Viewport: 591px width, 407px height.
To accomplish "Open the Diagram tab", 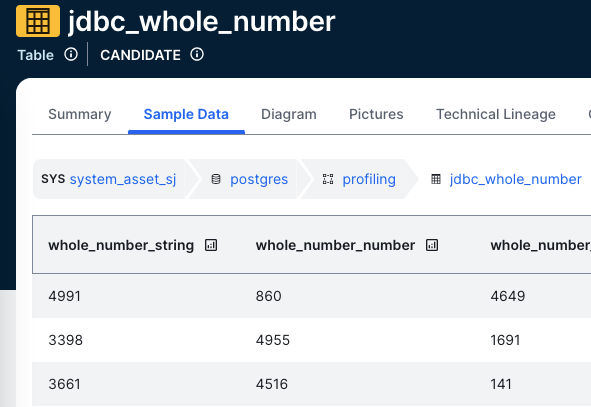I will point(289,114).
